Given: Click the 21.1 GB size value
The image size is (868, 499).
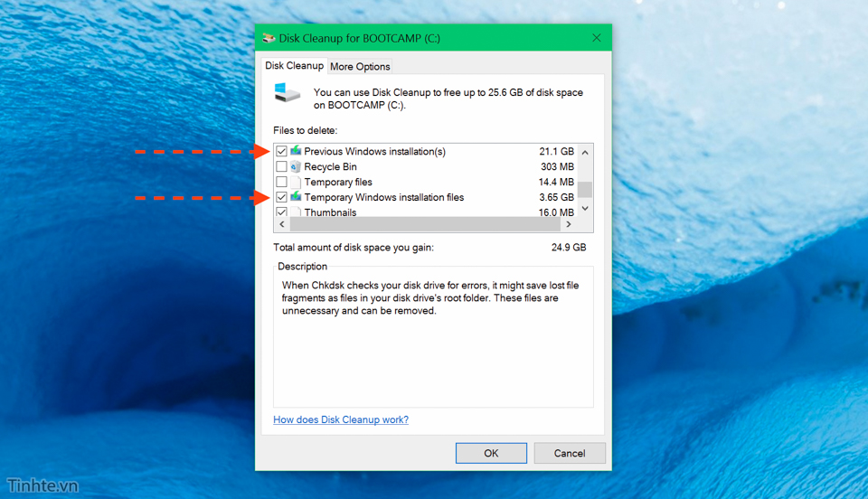Looking at the screenshot, I should 556,152.
